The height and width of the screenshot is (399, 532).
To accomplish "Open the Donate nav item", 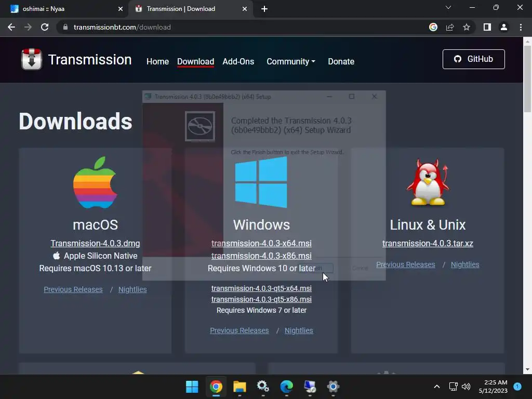I will [341, 61].
